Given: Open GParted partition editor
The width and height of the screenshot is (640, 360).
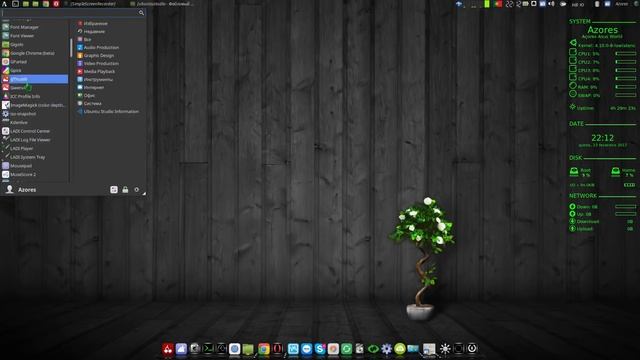Looking at the screenshot, I should coord(35,62).
